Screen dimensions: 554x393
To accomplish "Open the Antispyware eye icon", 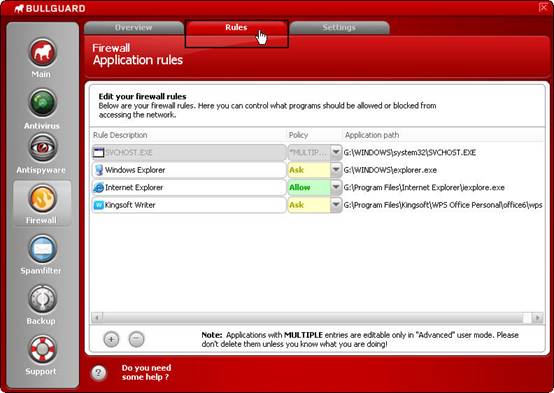I will 42,147.
